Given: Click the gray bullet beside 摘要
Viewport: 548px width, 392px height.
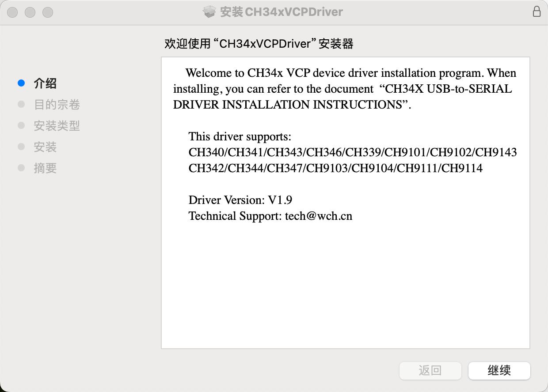Looking at the screenshot, I should (x=21, y=168).
